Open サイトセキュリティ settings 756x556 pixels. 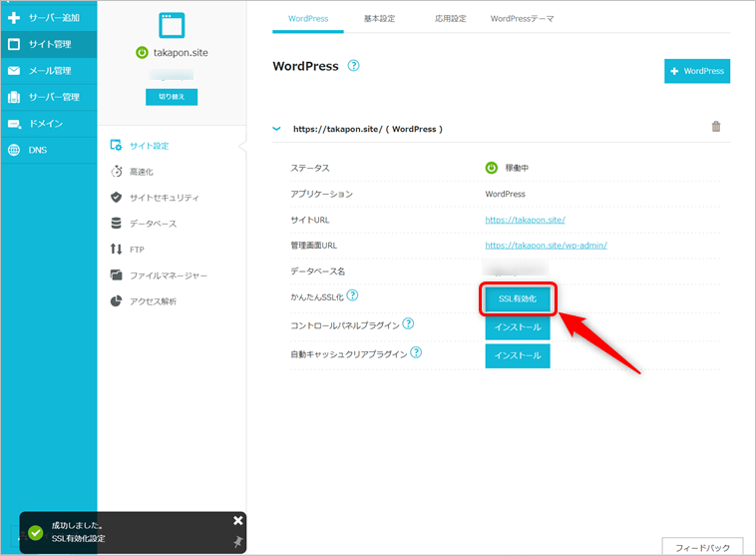point(164,198)
